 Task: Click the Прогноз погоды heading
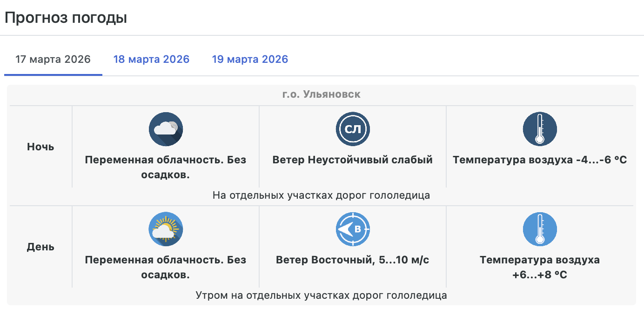[x=66, y=18]
